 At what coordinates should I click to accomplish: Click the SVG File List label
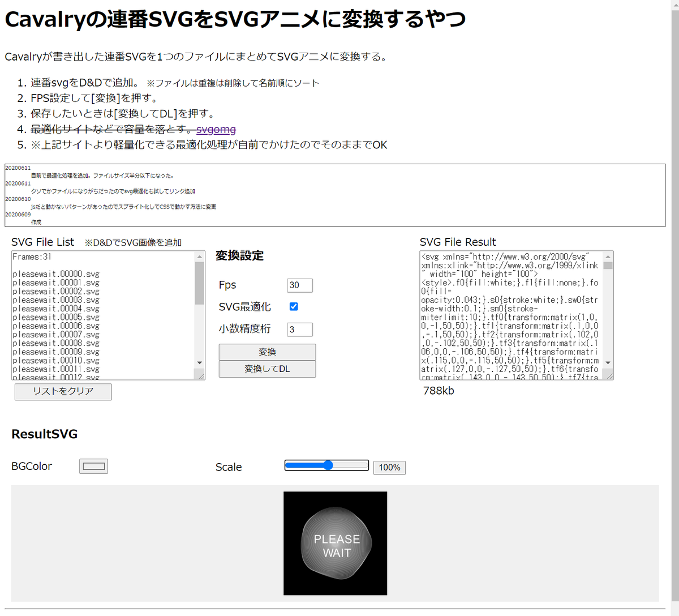point(43,242)
